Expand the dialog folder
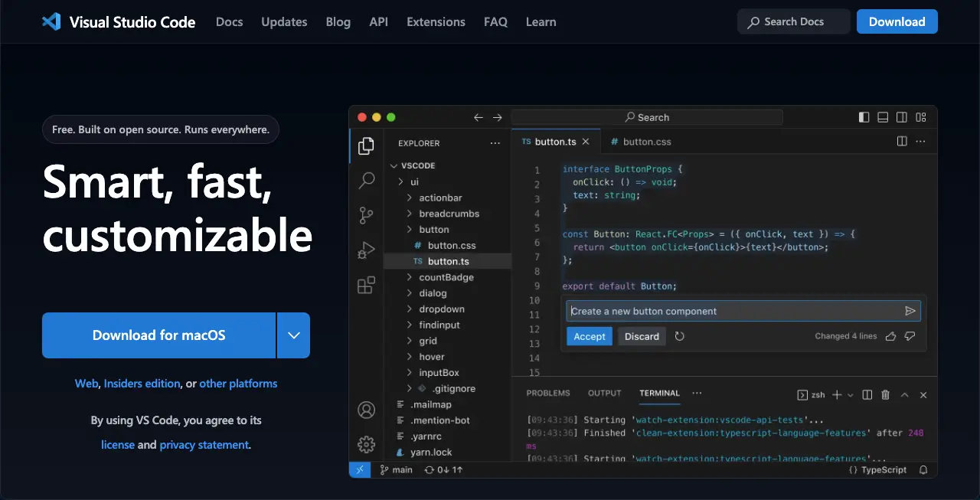Image resolution: width=980 pixels, height=500 pixels. [x=410, y=293]
